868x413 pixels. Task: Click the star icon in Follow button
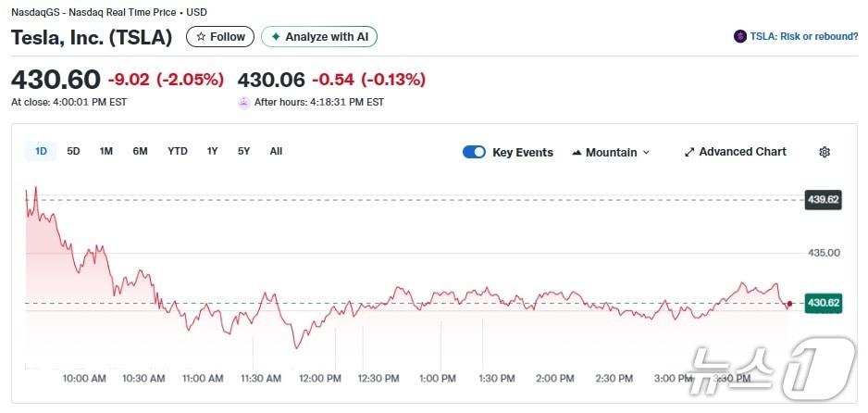(201, 37)
